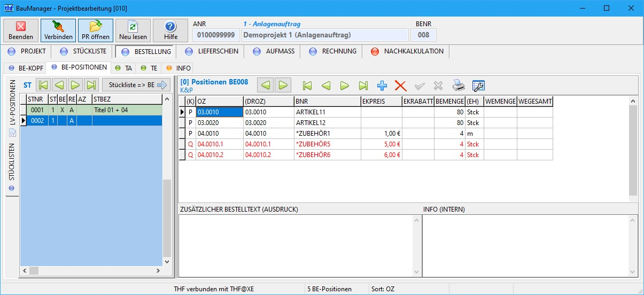Screen dimensions: 644x295
Task: Click EKPREIS value 6,00 €
Action: 381,155
